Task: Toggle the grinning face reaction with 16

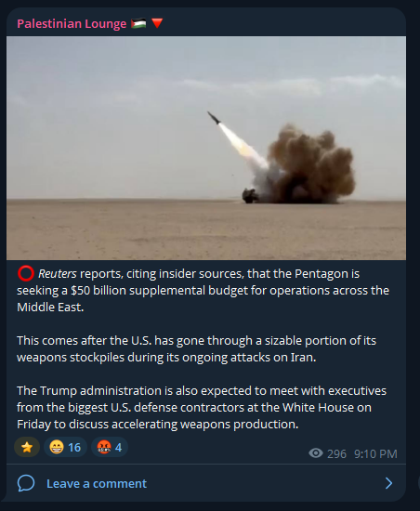Action: [65, 447]
